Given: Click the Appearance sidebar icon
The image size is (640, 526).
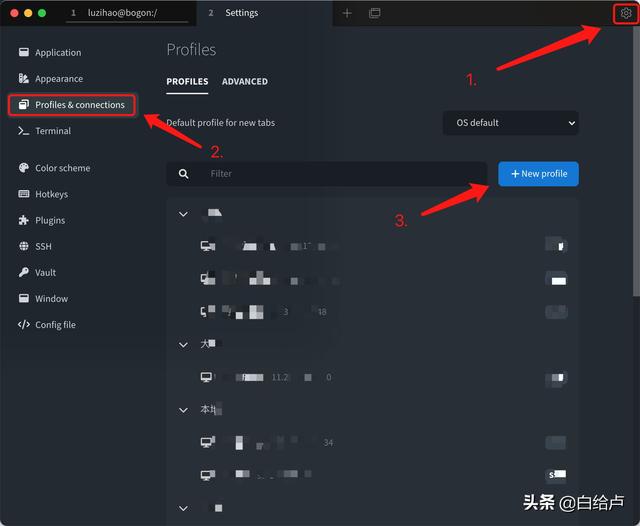Looking at the screenshot, I should tap(24, 78).
